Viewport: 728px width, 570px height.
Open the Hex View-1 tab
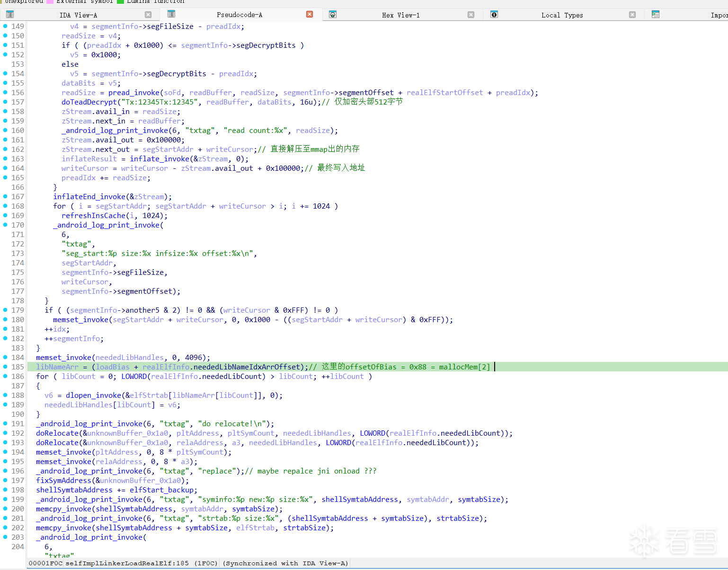(401, 15)
